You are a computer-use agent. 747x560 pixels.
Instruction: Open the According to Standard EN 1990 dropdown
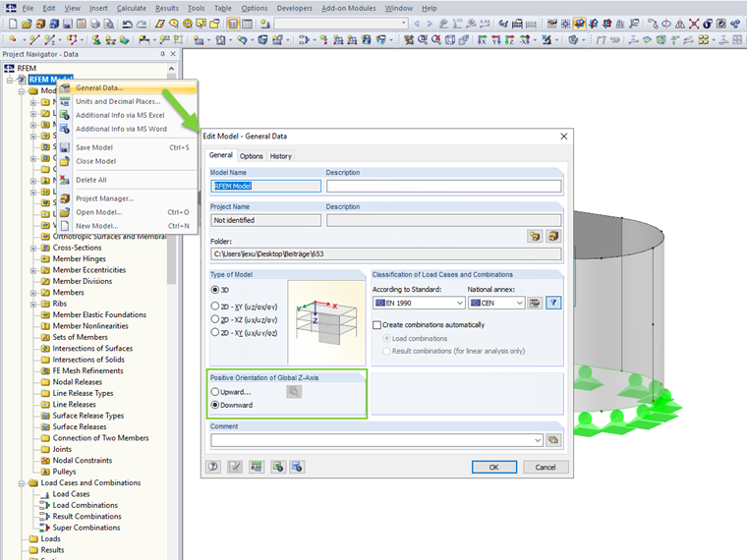[x=419, y=303]
